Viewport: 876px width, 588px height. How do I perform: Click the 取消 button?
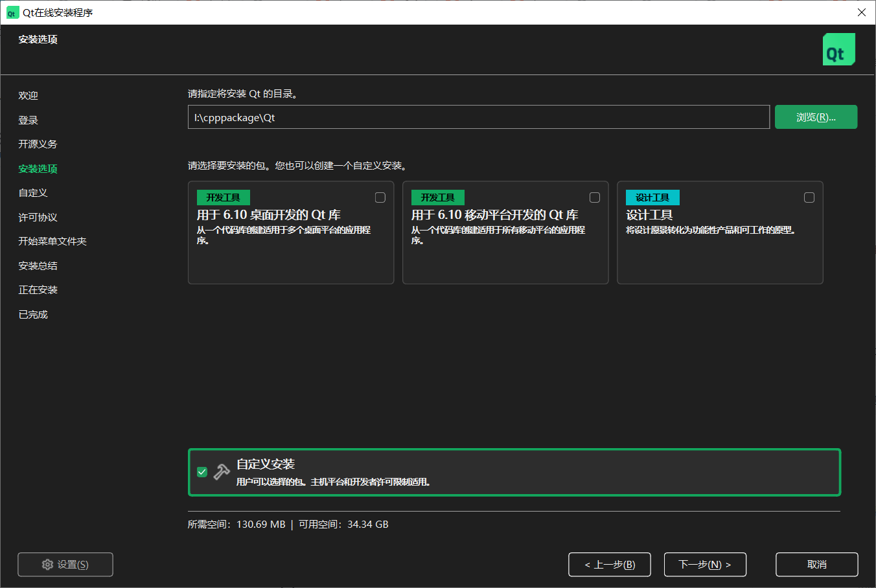tap(817, 565)
